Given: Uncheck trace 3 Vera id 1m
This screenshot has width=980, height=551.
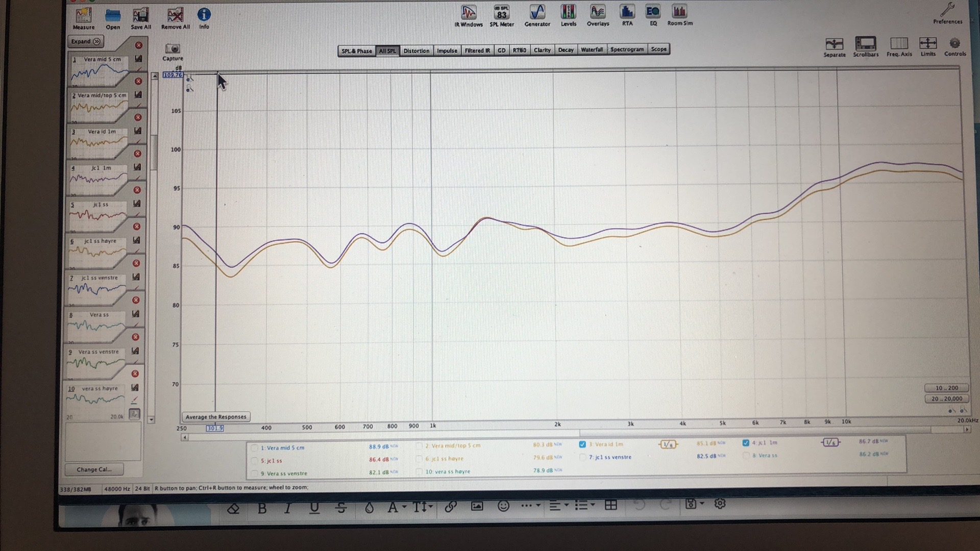Looking at the screenshot, I should tap(582, 444).
